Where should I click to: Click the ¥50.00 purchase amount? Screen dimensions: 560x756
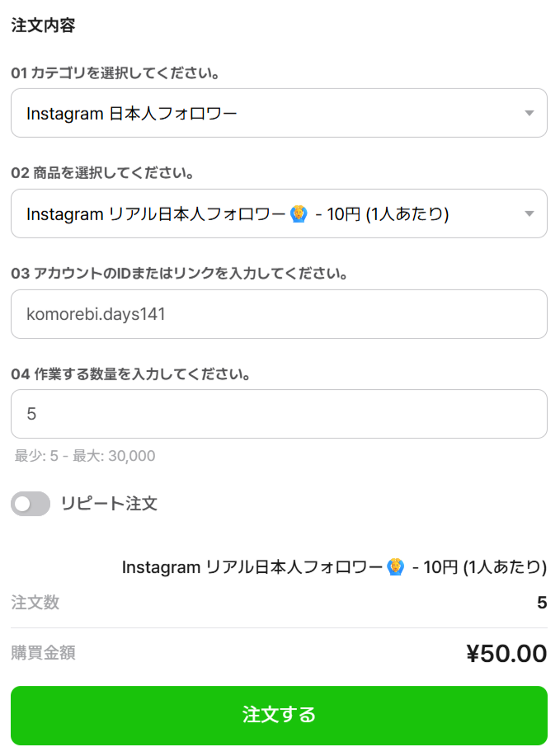click(x=506, y=654)
